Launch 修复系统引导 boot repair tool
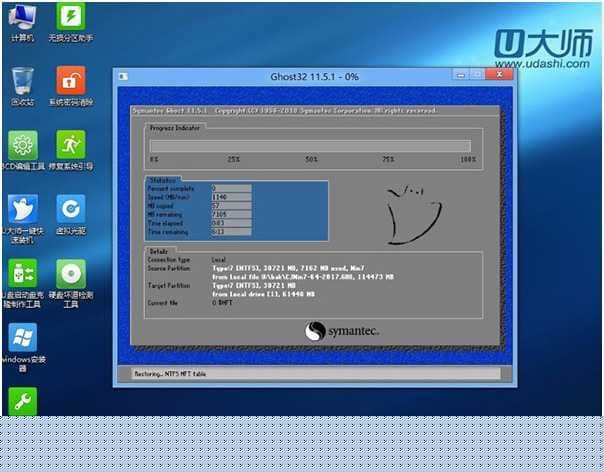Image resolution: width=604 pixels, height=472 pixels. [70, 144]
